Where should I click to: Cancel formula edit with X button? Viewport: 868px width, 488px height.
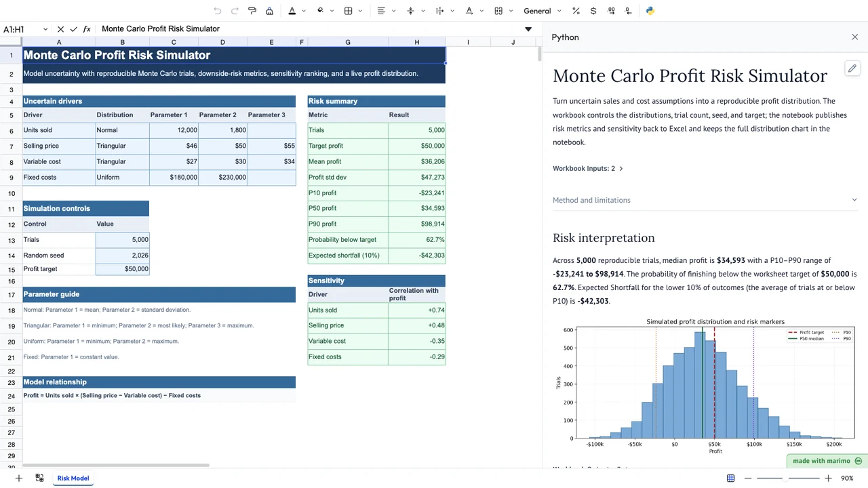tap(61, 29)
